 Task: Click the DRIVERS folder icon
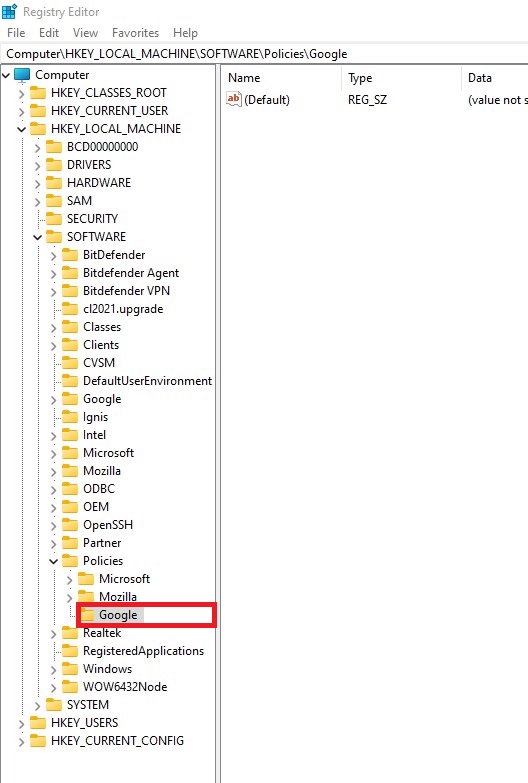pyautogui.click(x=54, y=165)
